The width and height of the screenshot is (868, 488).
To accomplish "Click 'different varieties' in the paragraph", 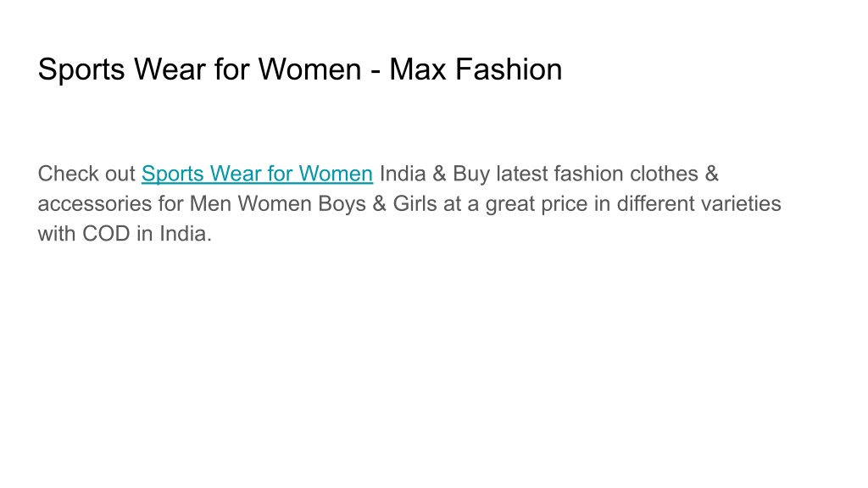I will [x=698, y=203].
